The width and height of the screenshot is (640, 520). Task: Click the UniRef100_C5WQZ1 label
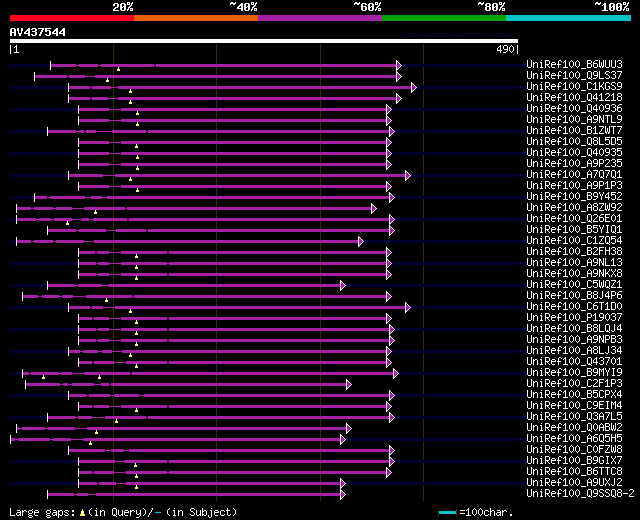(574, 285)
